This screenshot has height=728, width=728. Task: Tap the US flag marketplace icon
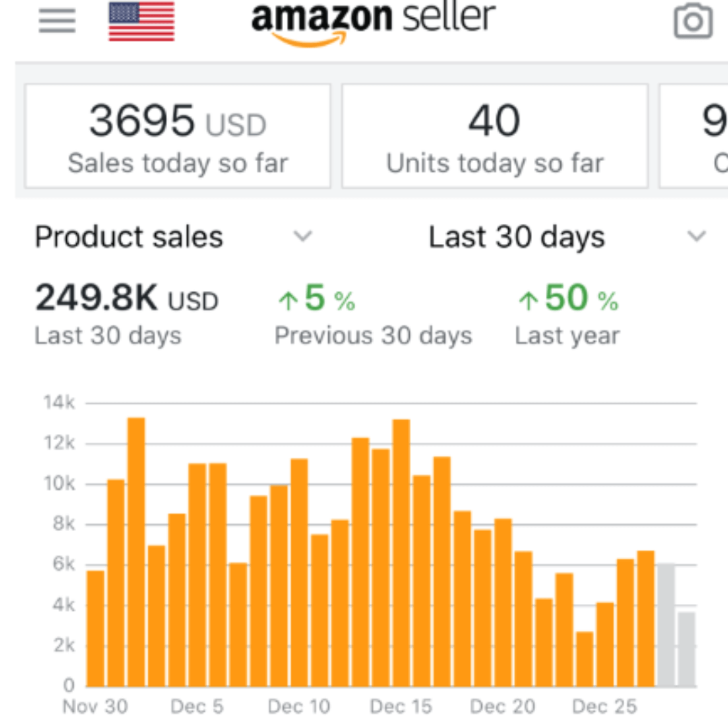tap(142, 21)
